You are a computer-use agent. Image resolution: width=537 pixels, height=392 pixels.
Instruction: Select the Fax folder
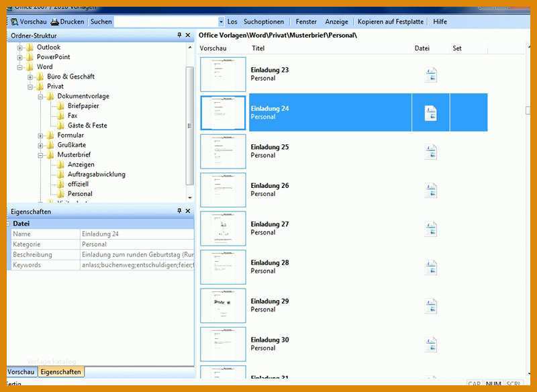tap(72, 115)
